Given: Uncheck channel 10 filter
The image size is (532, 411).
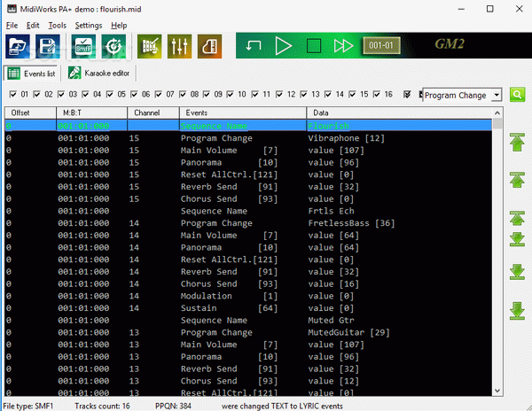Looking at the screenshot, I should coord(231,94).
